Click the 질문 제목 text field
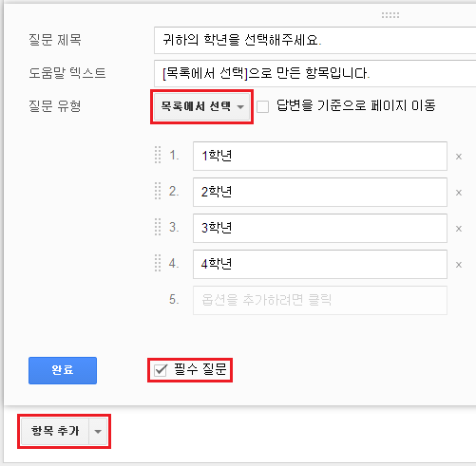The image size is (476, 466). pyautogui.click(x=314, y=41)
